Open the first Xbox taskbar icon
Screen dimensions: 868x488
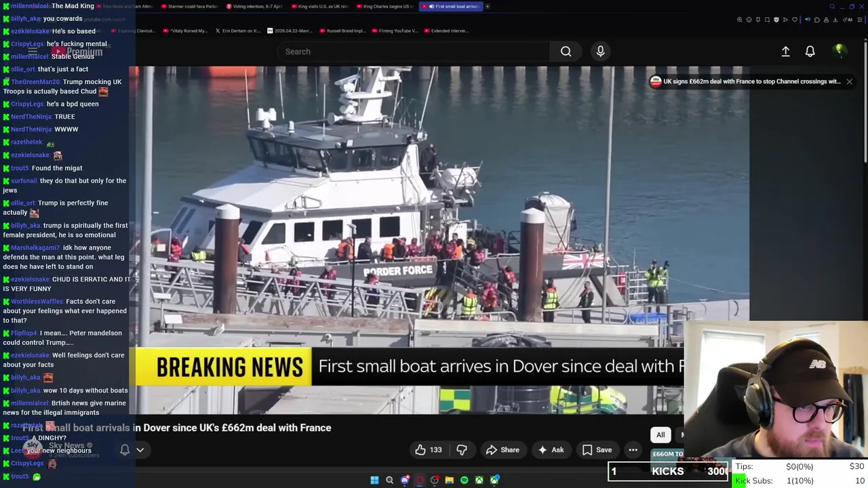tap(479, 480)
